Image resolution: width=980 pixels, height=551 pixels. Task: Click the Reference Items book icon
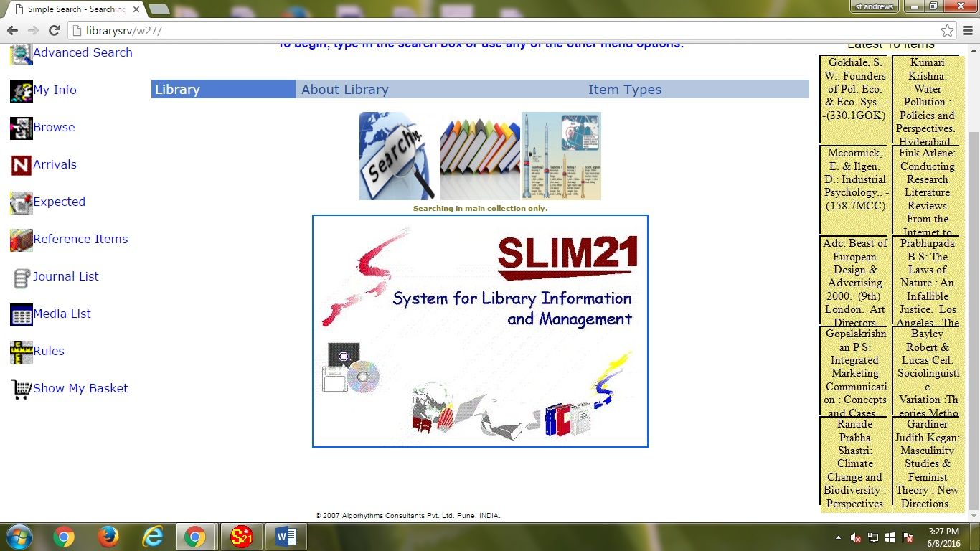pos(22,240)
